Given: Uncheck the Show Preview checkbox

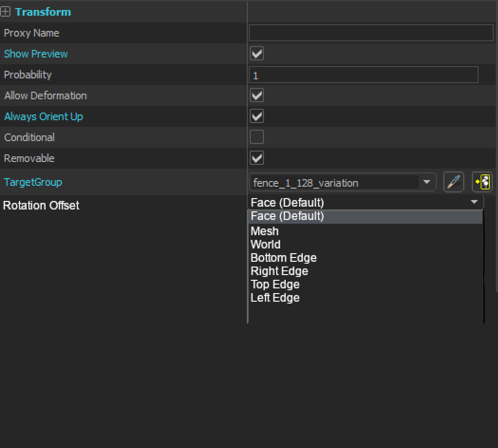Looking at the screenshot, I should (256, 53).
